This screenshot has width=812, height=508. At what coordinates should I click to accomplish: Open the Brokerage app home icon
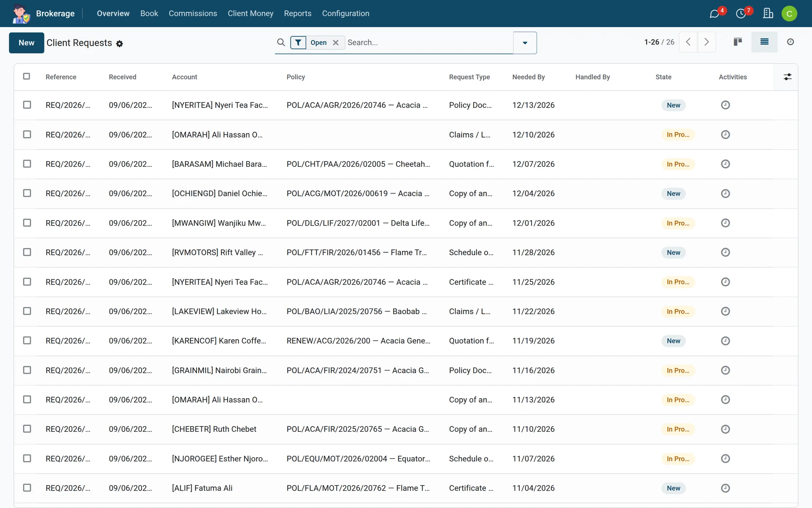point(21,14)
